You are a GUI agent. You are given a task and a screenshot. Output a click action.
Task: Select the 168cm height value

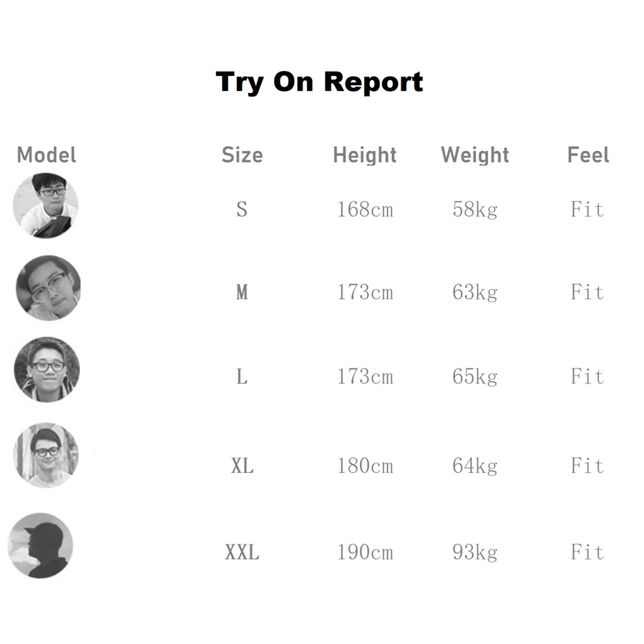tap(365, 210)
